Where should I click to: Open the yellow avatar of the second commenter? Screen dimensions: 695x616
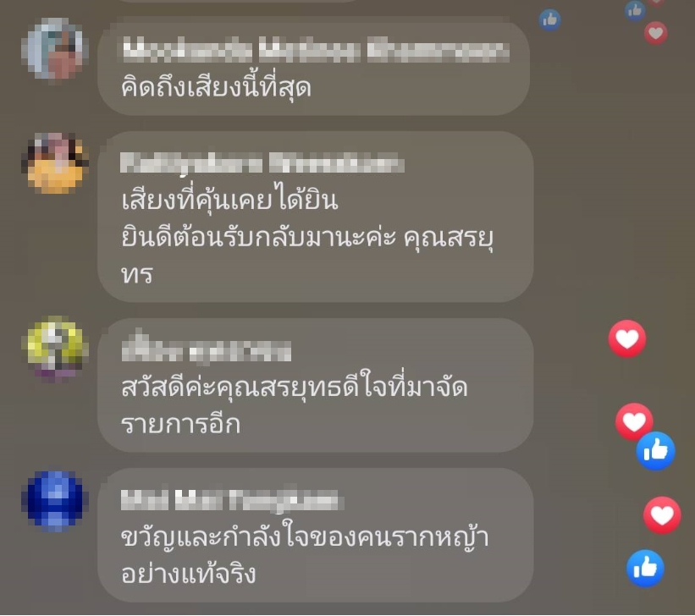click(54, 163)
